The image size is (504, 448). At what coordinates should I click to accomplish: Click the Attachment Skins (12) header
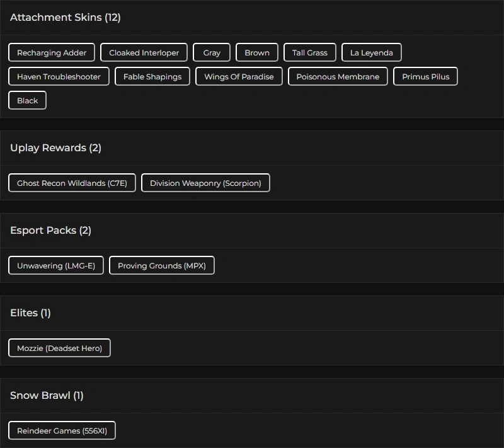point(66,18)
